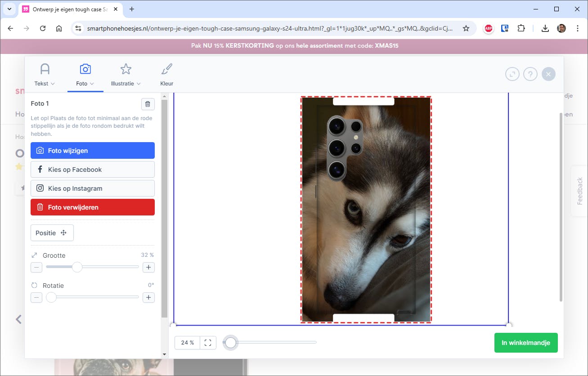The height and width of the screenshot is (376, 588).
Task: Select the husky photo on the phone case
Action: click(x=366, y=210)
